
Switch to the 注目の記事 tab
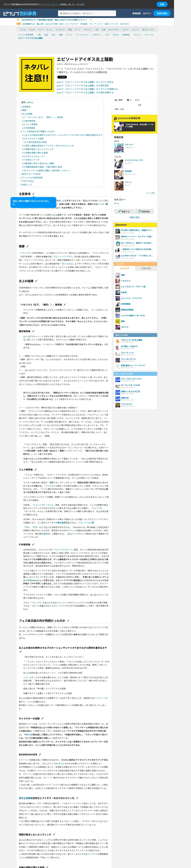(x=124, y=268)
